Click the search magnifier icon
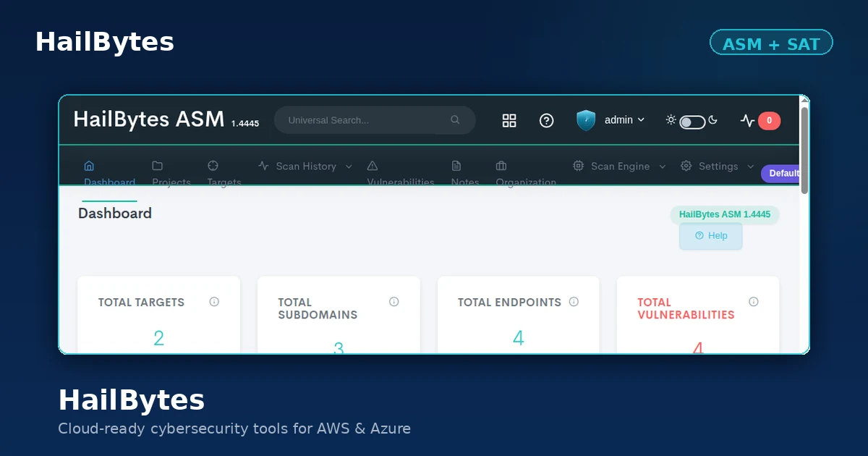This screenshot has height=456, width=868. click(x=455, y=120)
